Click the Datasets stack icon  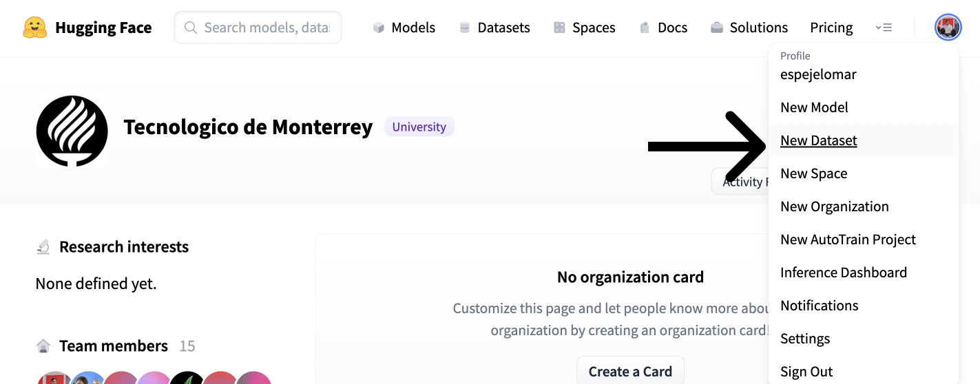coord(465,28)
